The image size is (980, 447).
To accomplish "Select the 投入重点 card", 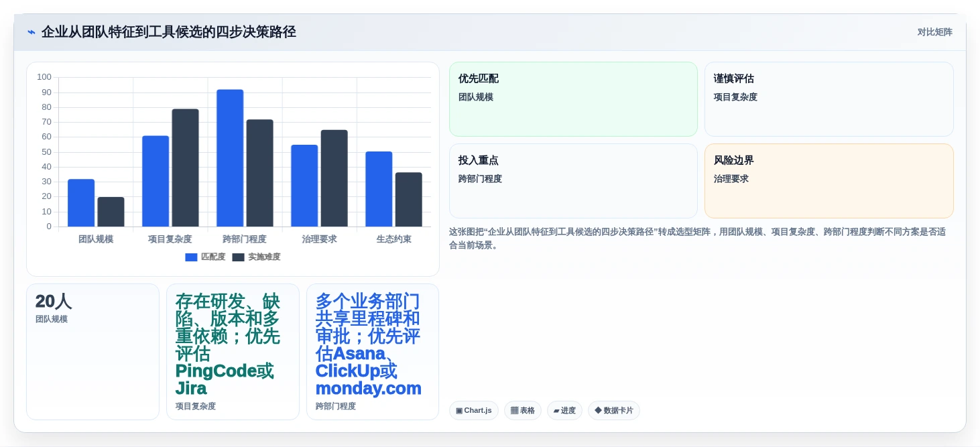I will pos(573,181).
